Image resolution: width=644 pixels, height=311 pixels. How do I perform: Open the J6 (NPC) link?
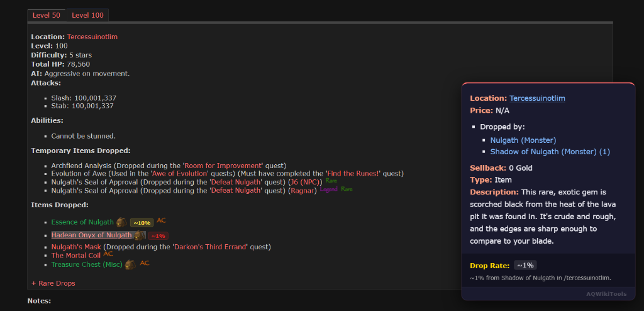pos(306,181)
